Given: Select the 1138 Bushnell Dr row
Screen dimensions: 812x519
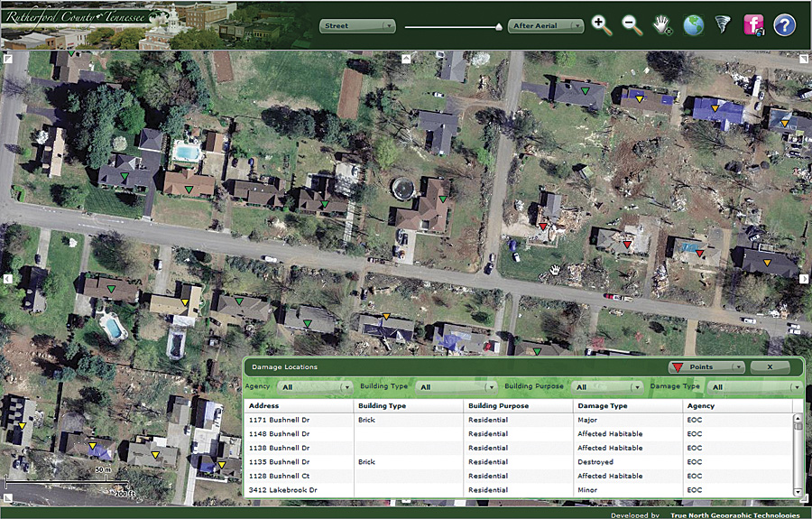Looking at the screenshot, I should [519, 448].
